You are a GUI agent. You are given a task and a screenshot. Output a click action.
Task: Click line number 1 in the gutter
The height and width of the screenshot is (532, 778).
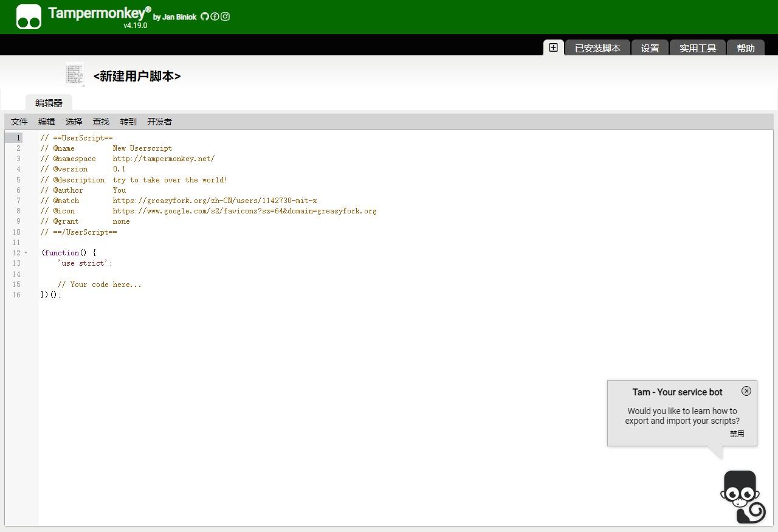[18, 138]
